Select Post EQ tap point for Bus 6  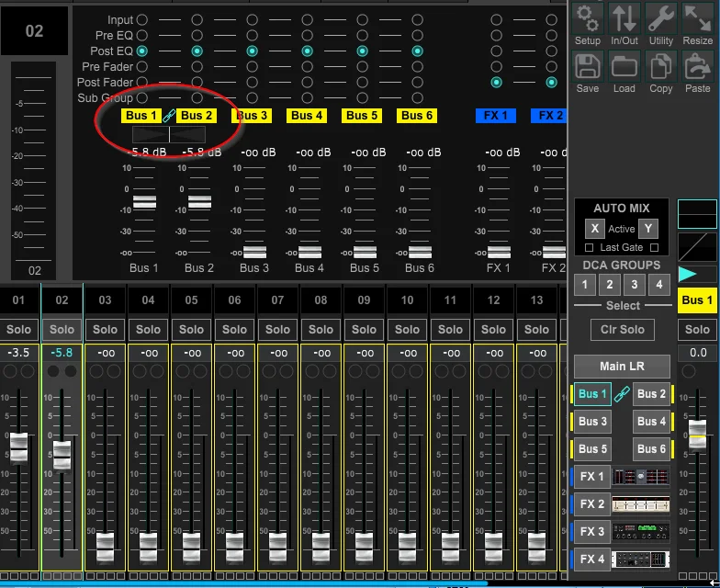pyautogui.click(x=417, y=51)
